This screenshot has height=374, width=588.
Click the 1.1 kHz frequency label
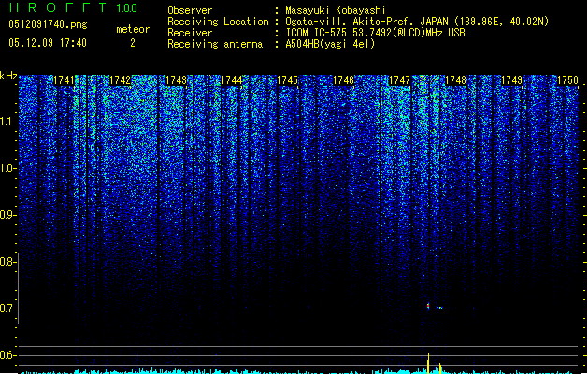(x=7, y=122)
